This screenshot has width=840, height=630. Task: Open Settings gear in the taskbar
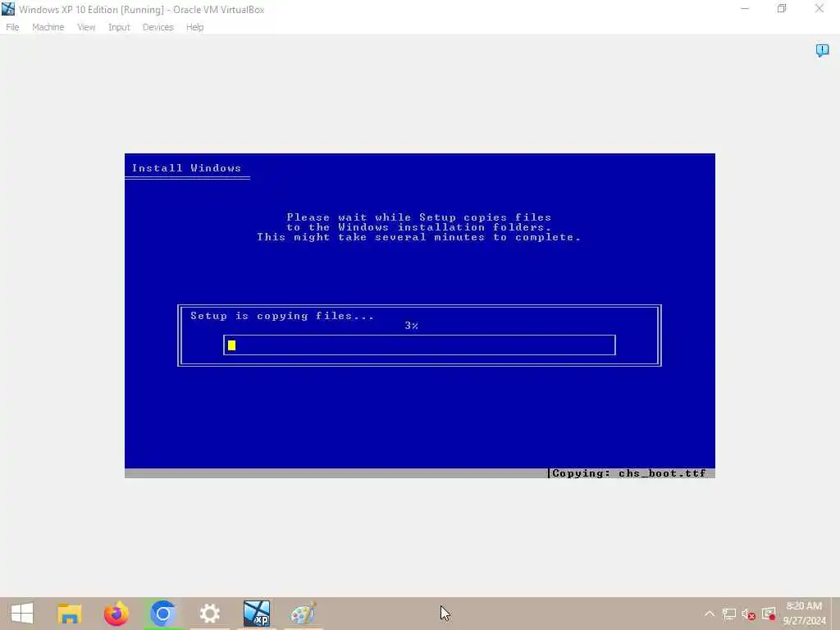coord(209,614)
